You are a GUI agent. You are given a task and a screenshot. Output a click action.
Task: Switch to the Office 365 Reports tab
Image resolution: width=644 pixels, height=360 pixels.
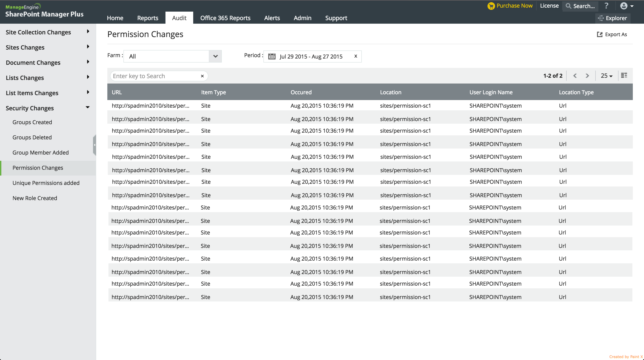225,18
